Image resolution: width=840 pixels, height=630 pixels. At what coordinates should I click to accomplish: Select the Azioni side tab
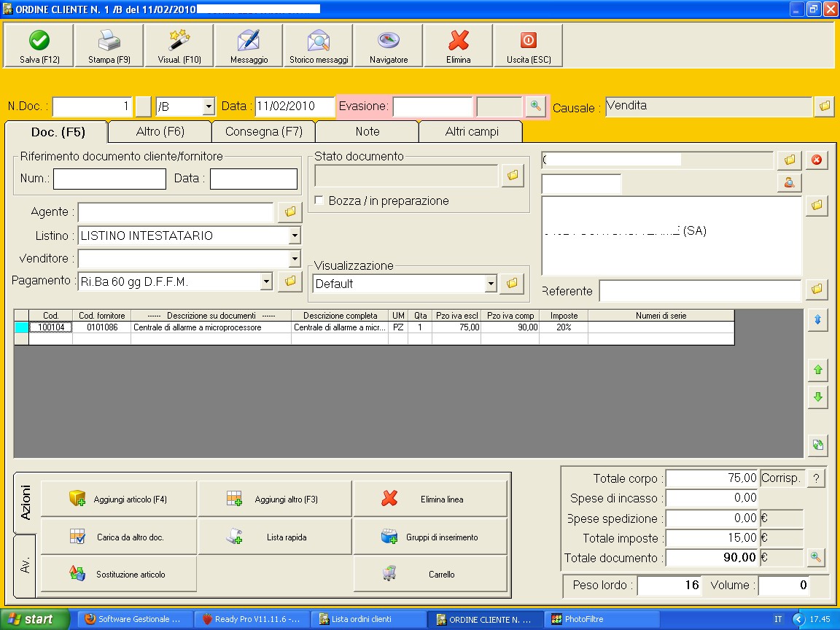(x=25, y=502)
